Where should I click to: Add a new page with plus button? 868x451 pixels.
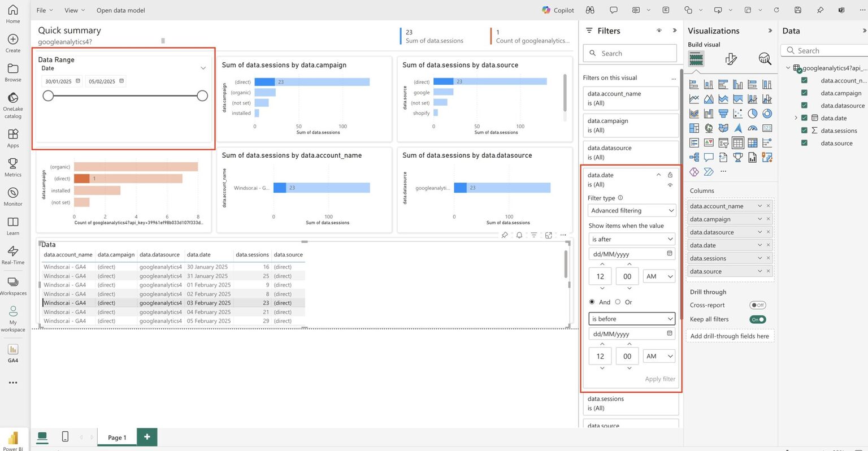point(147,436)
